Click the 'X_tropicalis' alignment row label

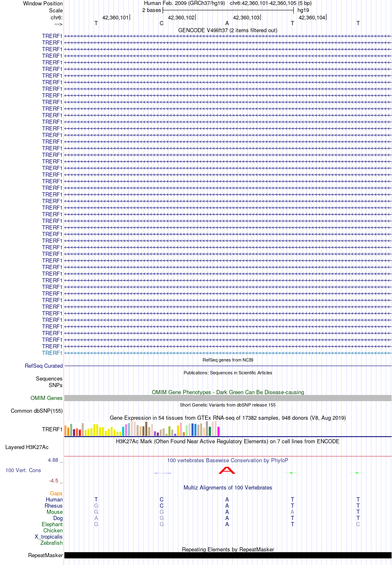click(x=49, y=537)
